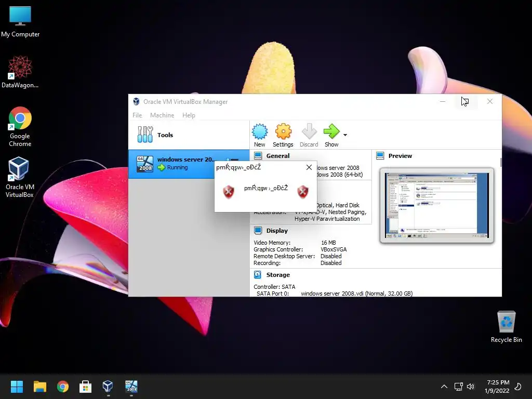Viewport: 532px width, 399px height.
Task: Open the File menu
Action: 137,115
